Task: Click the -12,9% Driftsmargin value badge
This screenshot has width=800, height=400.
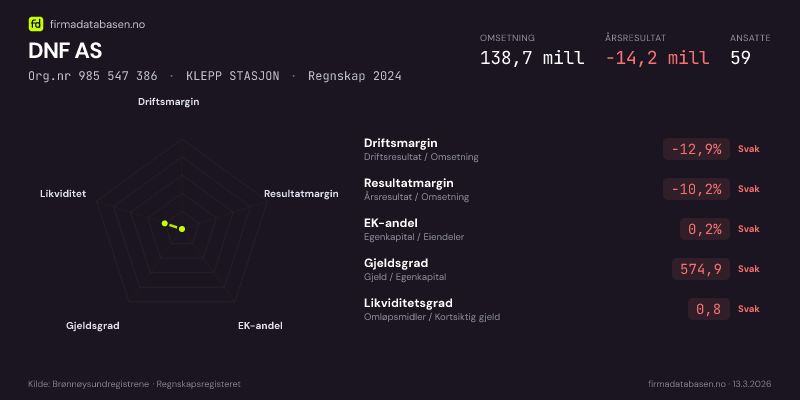Action: pos(696,149)
